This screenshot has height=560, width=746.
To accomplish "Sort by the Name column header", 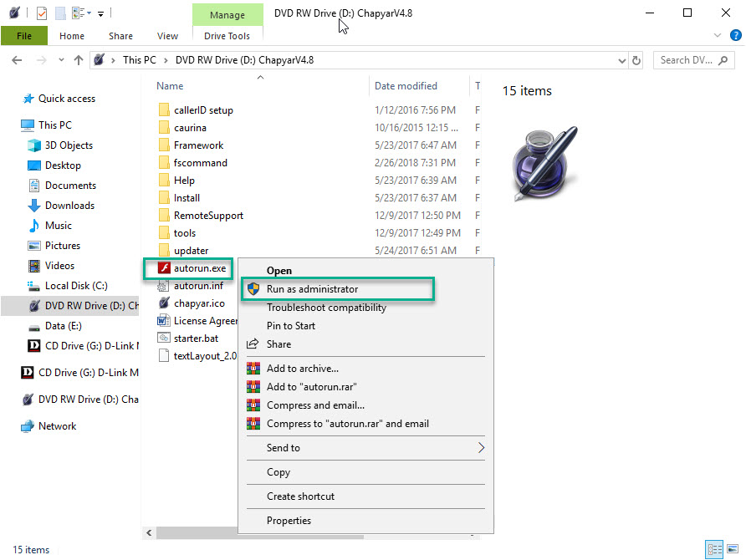I will 170,86.
